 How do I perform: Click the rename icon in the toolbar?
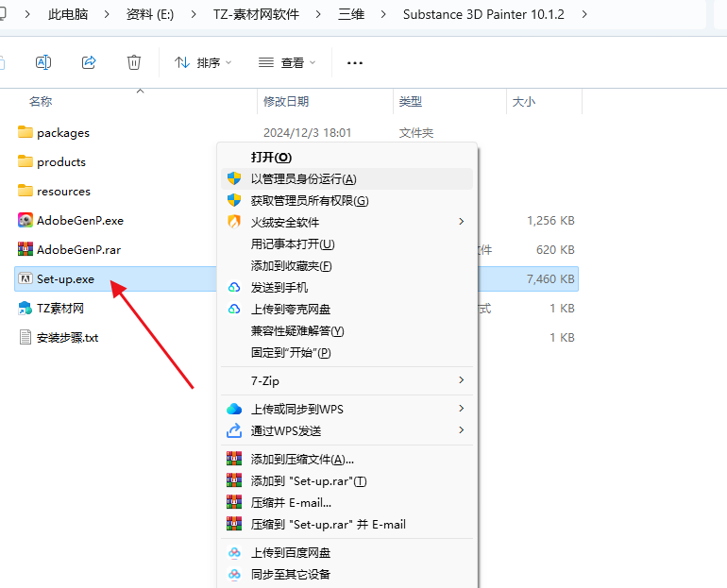tap(43, 62)
